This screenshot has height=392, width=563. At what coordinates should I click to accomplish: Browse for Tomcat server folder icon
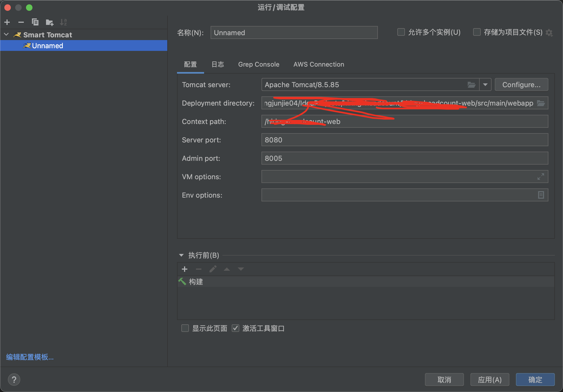[x=472, y=85]
